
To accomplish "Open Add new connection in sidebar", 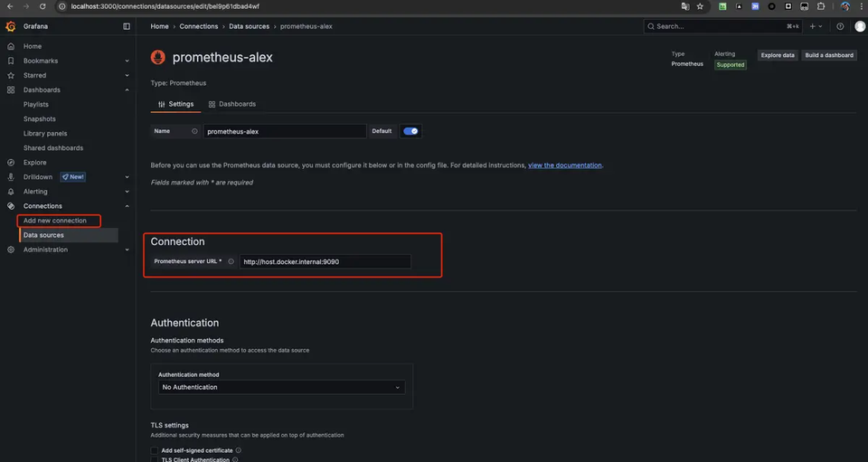I will (x=55, y=221).
